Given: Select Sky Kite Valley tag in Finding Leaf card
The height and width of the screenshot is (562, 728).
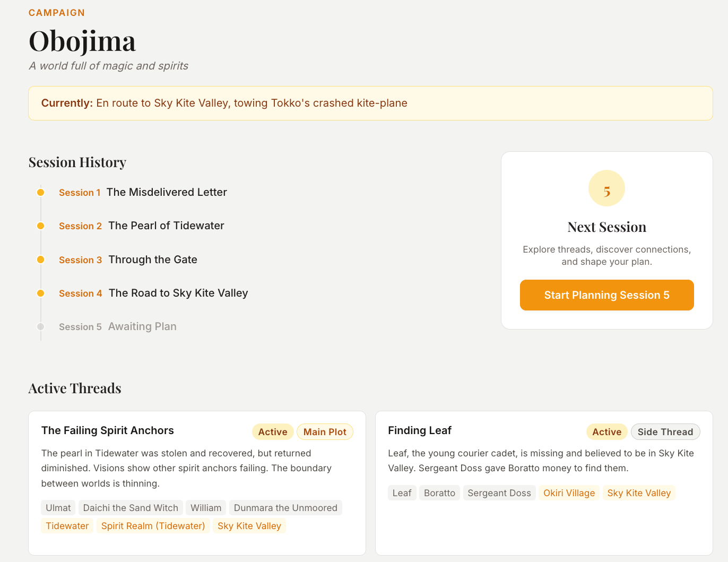Looking at the screenshot, I should (x=639, y=493).
